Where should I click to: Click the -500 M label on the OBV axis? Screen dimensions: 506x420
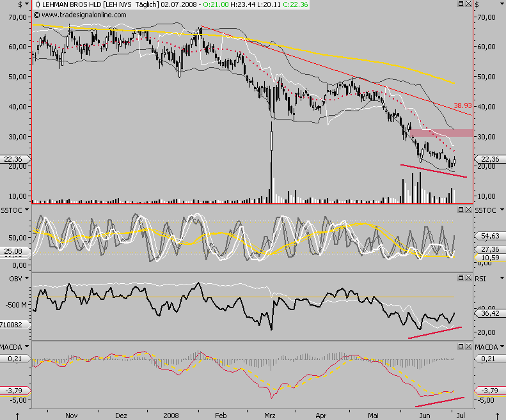point(16,305)
